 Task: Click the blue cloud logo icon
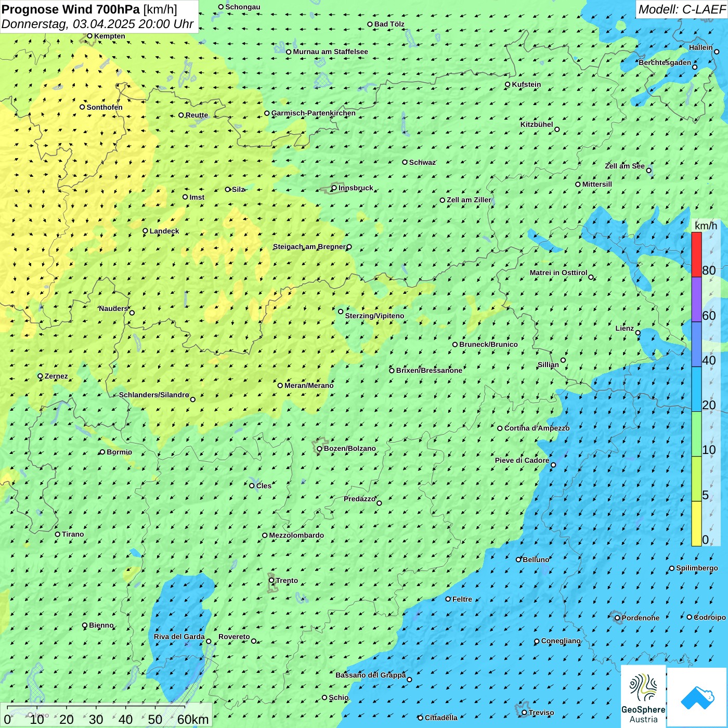click(x=697, y=697)
